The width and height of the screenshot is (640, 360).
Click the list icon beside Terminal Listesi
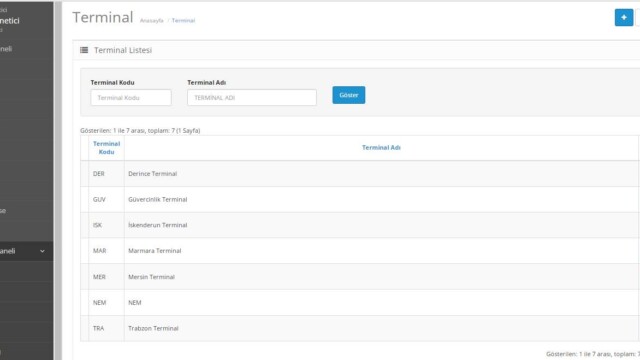[84, 50]
